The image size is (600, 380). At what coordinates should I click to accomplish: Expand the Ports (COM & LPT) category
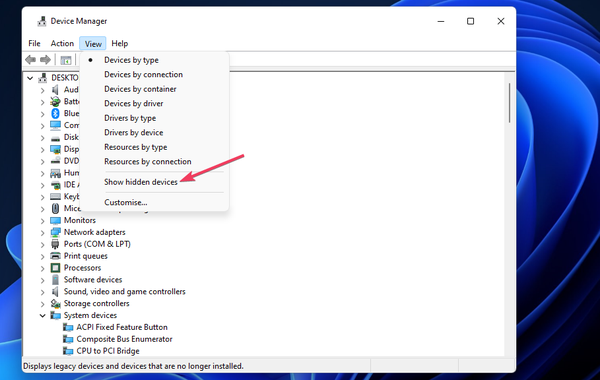click(x=42, y=245)
